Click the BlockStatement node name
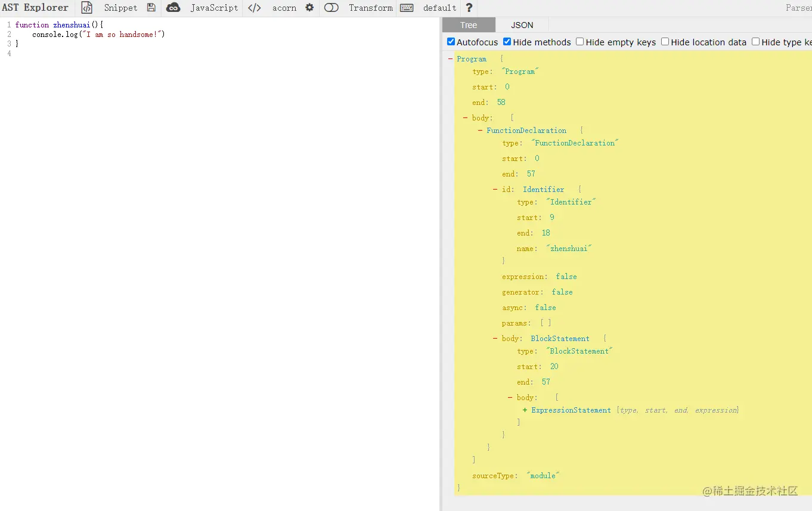The width and height of the screenshot is (812, 511). click(560, 339)
